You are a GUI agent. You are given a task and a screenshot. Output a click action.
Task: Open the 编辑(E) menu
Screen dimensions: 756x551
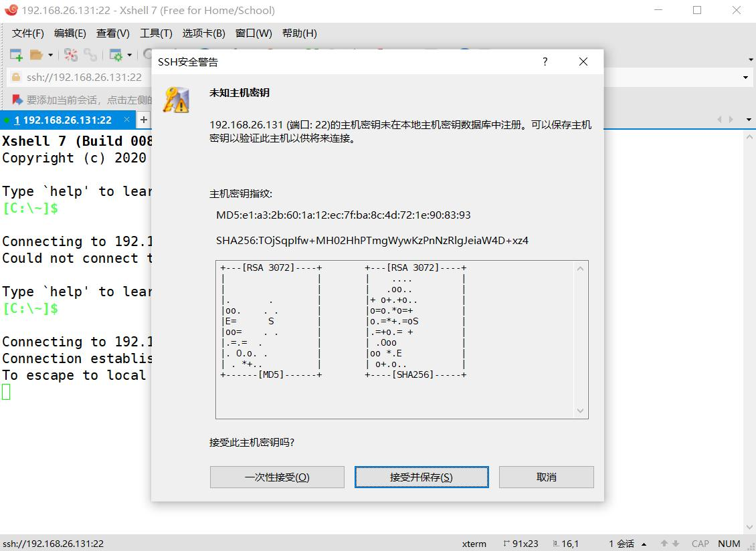coord(70,33)
